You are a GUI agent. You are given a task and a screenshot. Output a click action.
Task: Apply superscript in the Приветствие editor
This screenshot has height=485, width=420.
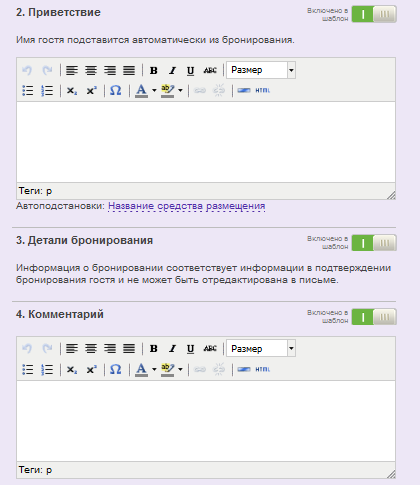pyautogui.click(x=91, y=90)
